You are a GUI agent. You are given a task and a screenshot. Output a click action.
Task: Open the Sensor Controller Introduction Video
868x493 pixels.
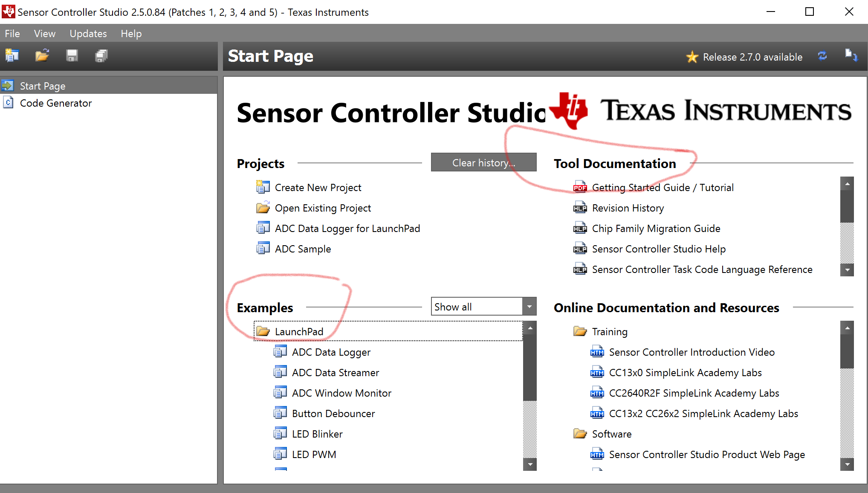pos(692,352)
